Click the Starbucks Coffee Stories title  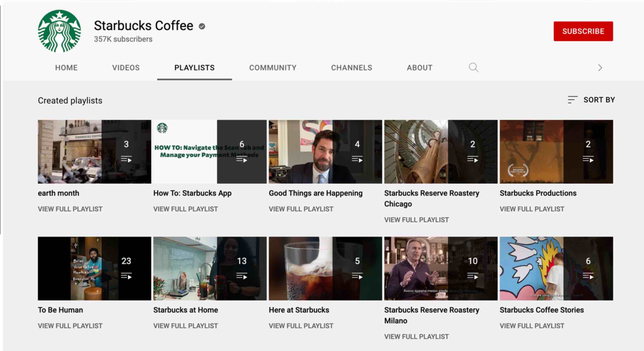(x=541, y=310)
